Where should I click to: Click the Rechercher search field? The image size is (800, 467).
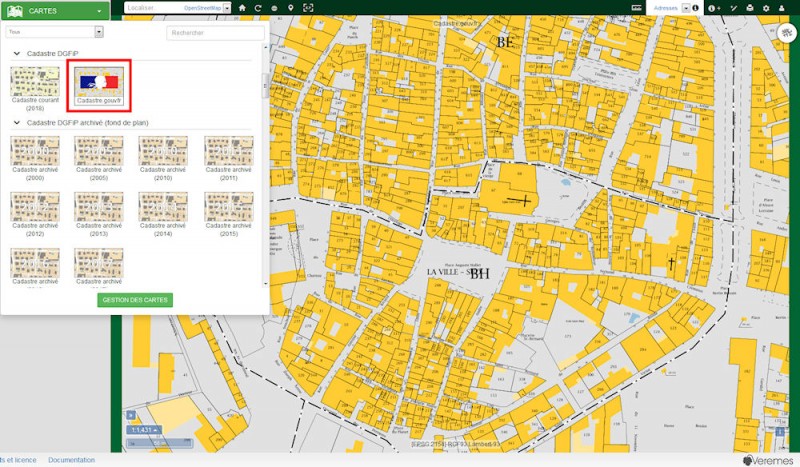[x=214, y=32]
